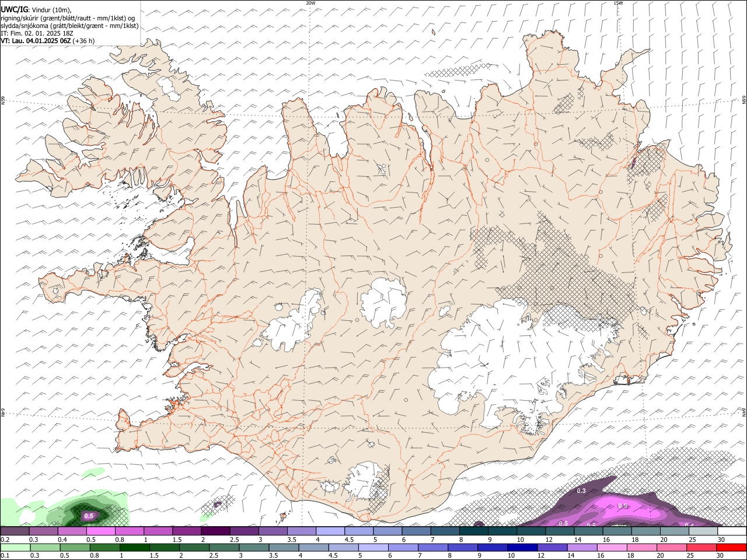Image resolution: width=747 pixels, height=560 pixels.
Task: Click the '20W' longitude label at top edge
Action: click(x=310, y=3)
